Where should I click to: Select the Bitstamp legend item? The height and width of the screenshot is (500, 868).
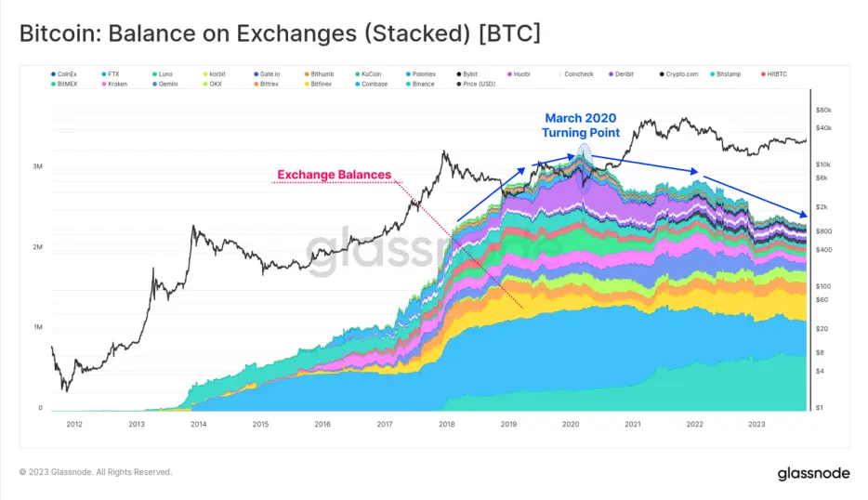click(x=725, y=74)
